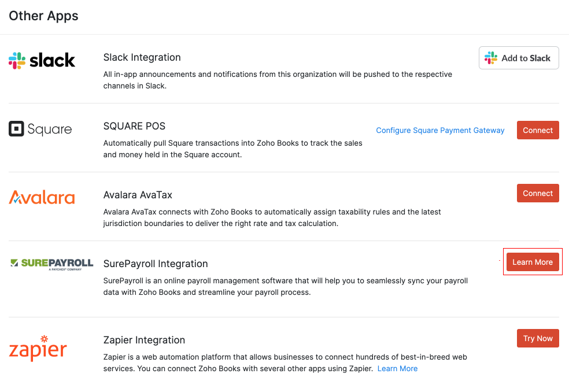Click the small Slack icon inside the Add button
569x392 pixels.
coord(490,58)
